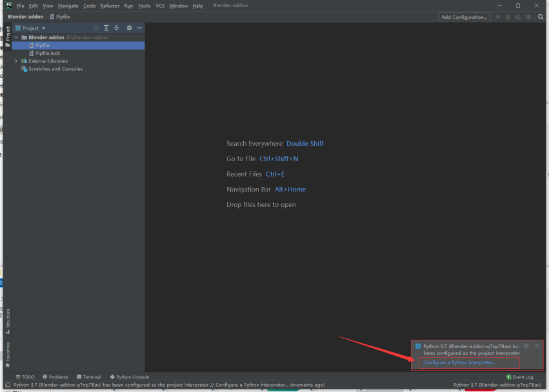Click the Scratches and Consoles icon
549x392 pixels.
(x=24, y=69)
